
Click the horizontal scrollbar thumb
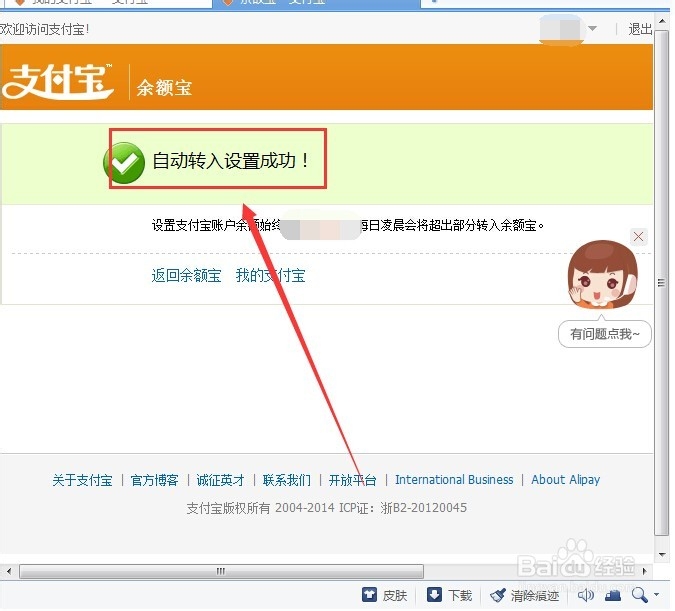point(221,571)
